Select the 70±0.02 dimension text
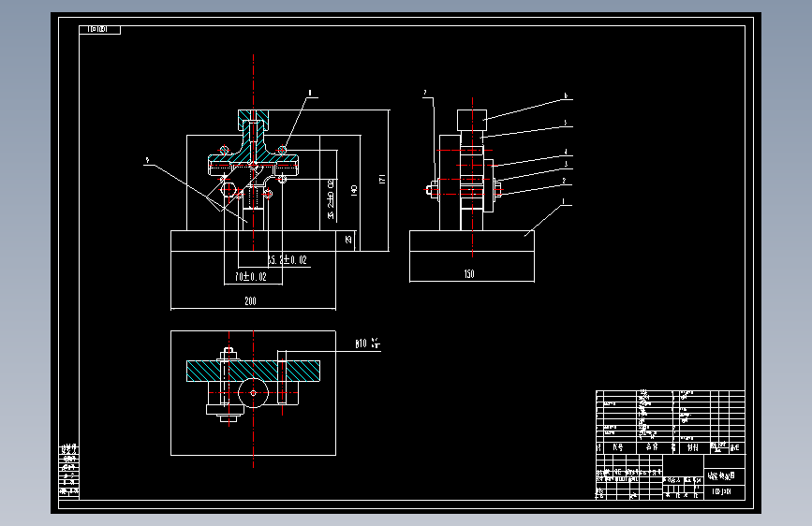The image size is (812, 526). 251,276
